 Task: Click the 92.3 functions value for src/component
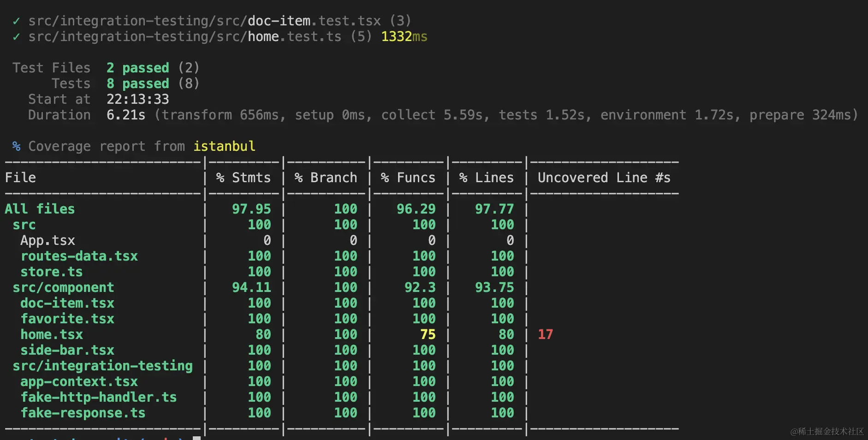click(420, 287)
